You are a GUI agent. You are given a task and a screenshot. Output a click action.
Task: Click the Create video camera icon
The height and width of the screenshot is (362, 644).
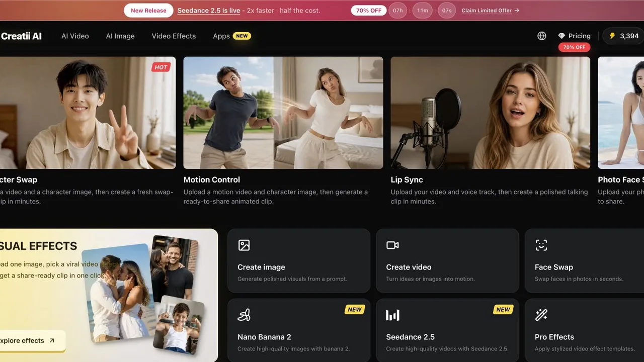click(392, 245)
